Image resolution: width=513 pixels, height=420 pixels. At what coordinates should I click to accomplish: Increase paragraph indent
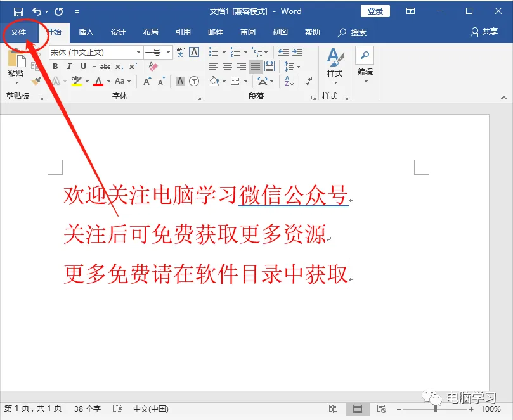click(x=297, y=52)
